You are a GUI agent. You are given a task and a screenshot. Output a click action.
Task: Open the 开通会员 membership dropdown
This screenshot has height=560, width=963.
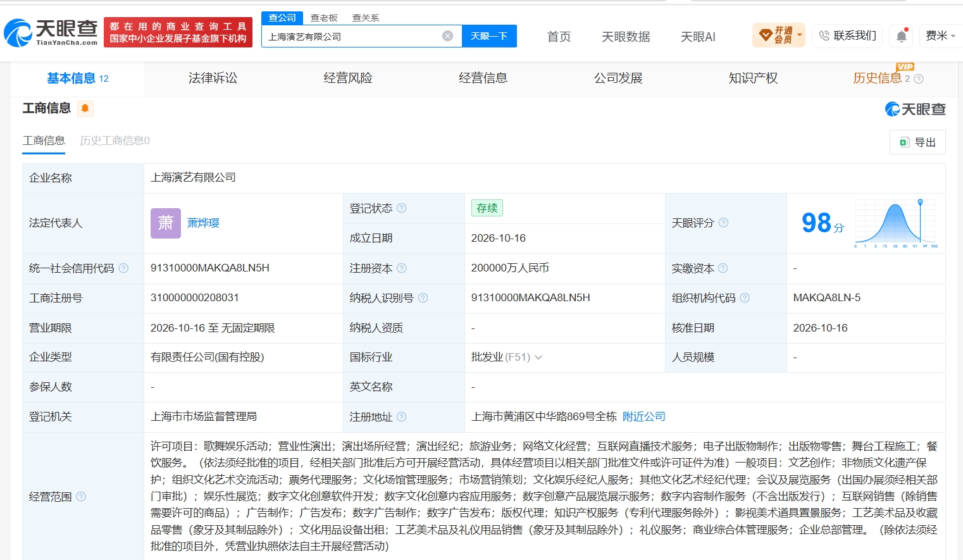tap(779, 35)
